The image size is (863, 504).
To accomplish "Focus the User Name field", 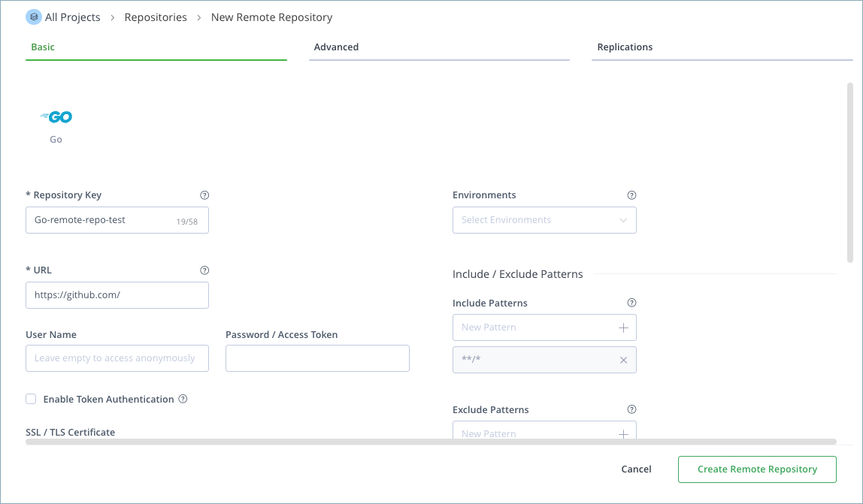I will 117,358.
